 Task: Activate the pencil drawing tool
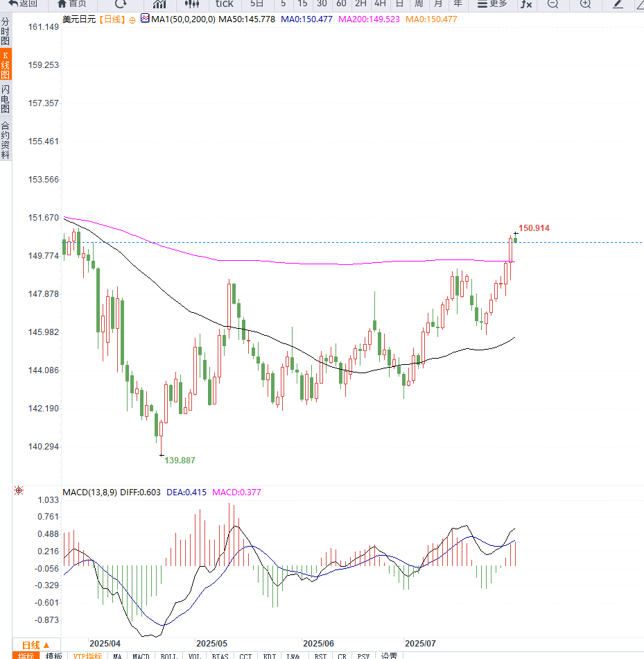point(618,3)
